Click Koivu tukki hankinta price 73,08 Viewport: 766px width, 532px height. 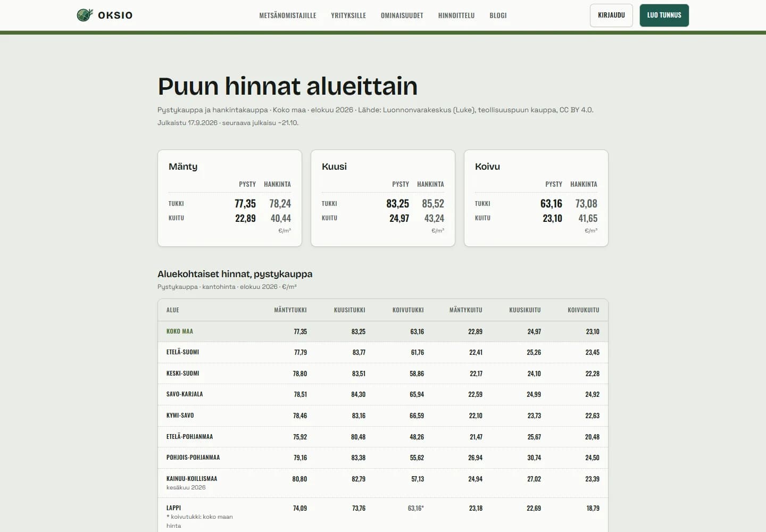coord(586,204)
